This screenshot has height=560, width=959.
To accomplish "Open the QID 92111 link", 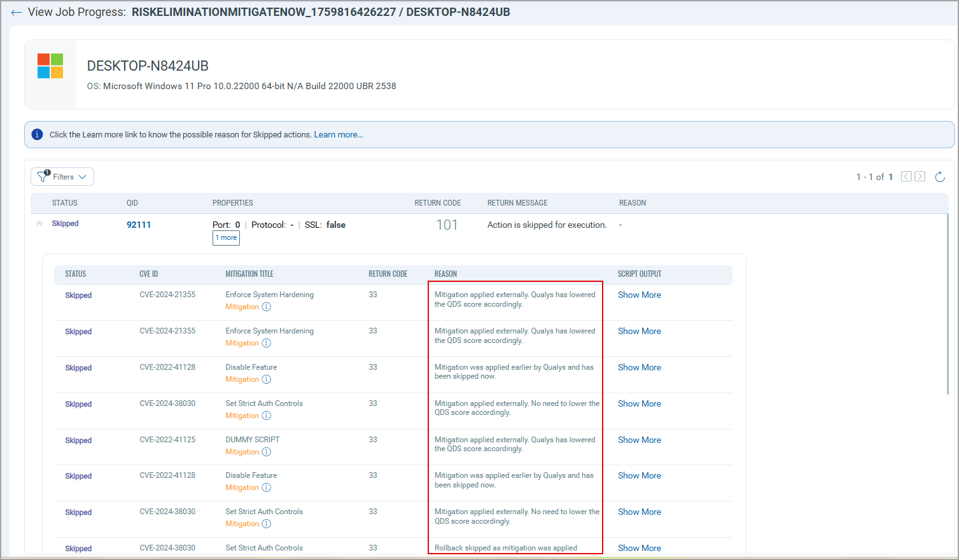I will tap(139, 225).
